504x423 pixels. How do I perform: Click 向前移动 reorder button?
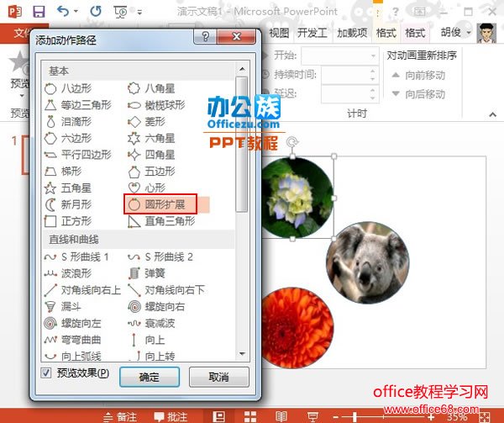pos(419,76)
